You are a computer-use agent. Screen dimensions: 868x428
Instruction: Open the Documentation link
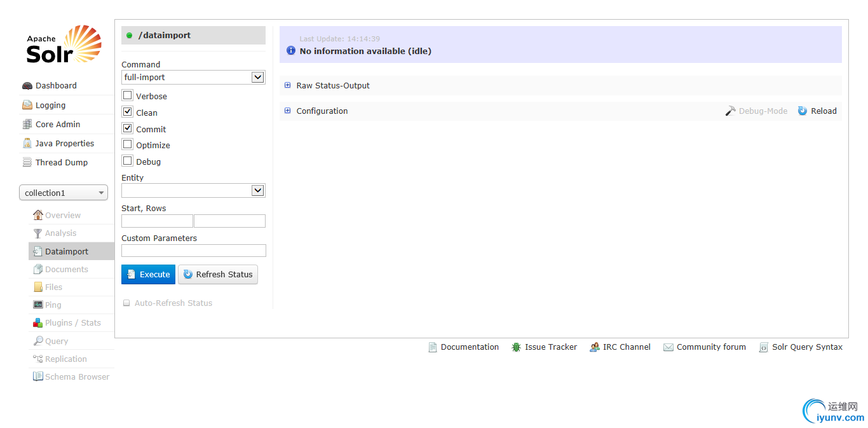point(470,347)
